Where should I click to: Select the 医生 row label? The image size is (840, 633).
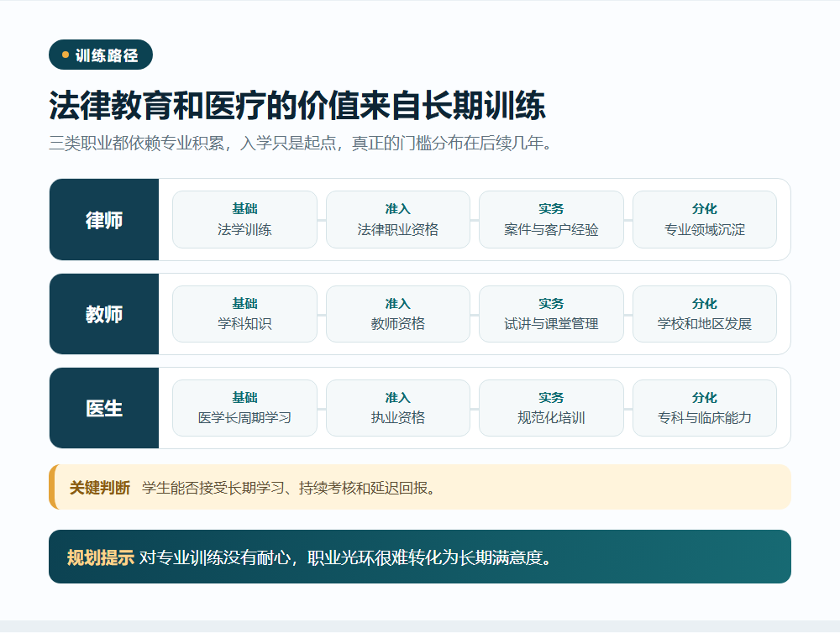click(x=104, y=408)
